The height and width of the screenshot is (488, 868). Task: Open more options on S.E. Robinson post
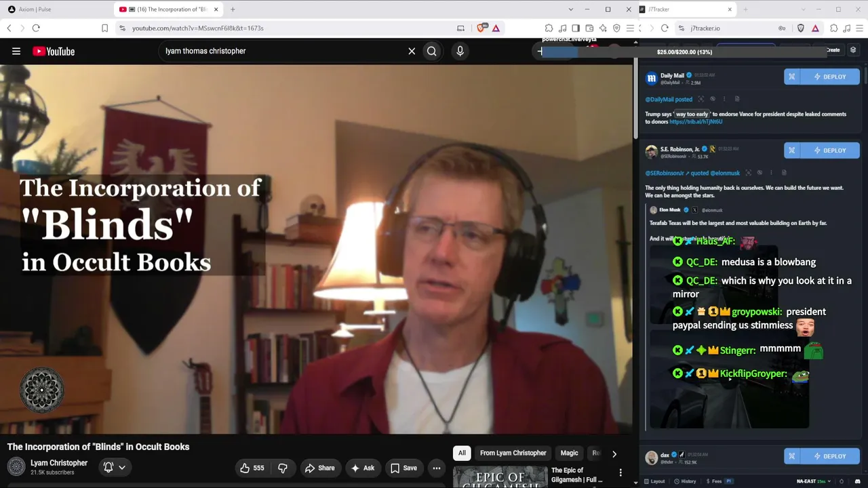[x=771, y=173]
